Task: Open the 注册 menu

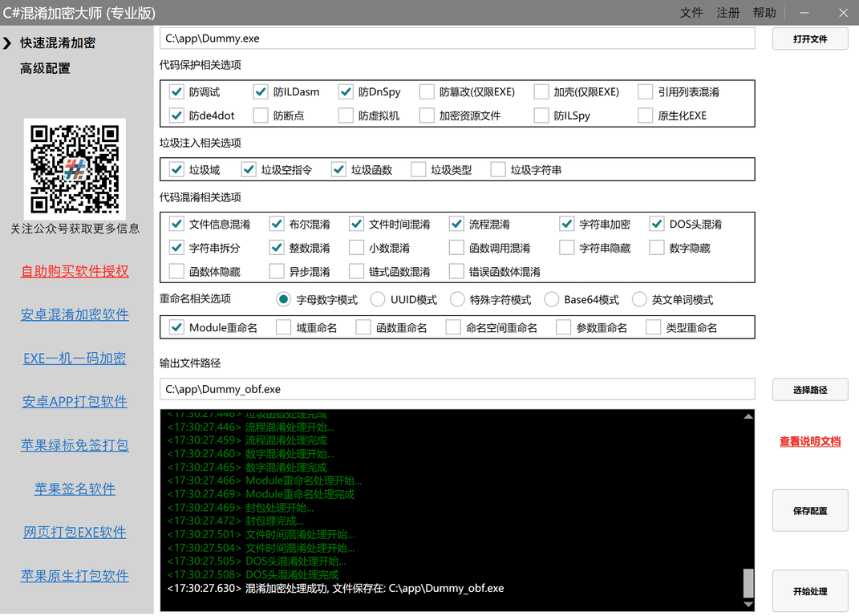Action: [x=728, y=13]
